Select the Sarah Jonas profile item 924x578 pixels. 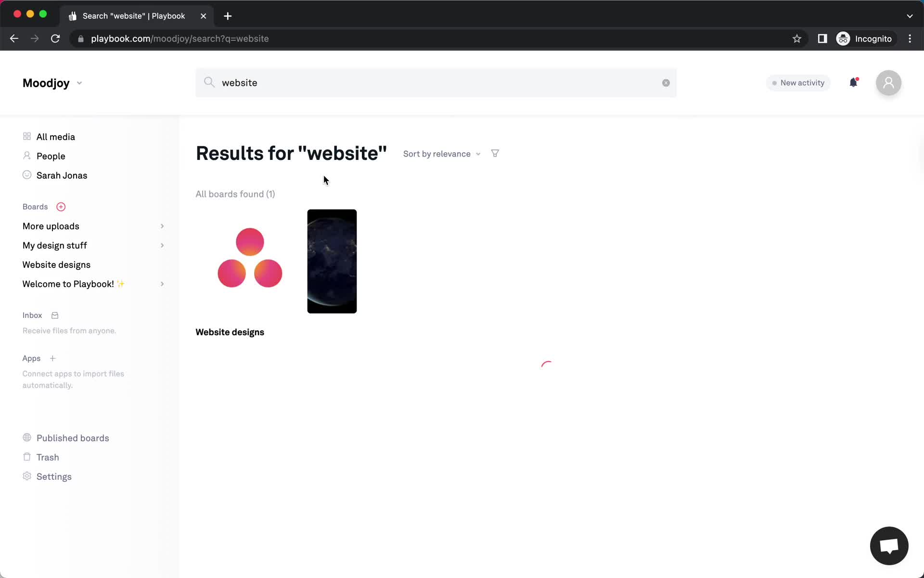62,175
